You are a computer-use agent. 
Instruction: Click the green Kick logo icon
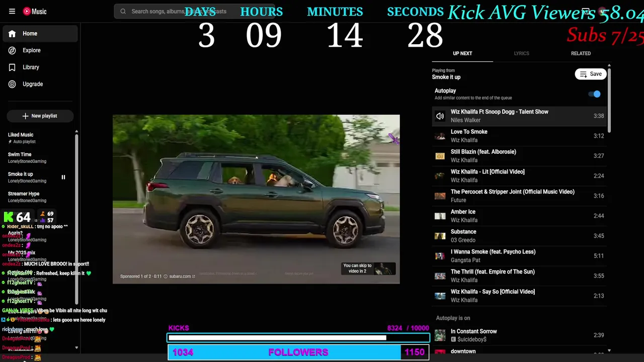(8, 217)
